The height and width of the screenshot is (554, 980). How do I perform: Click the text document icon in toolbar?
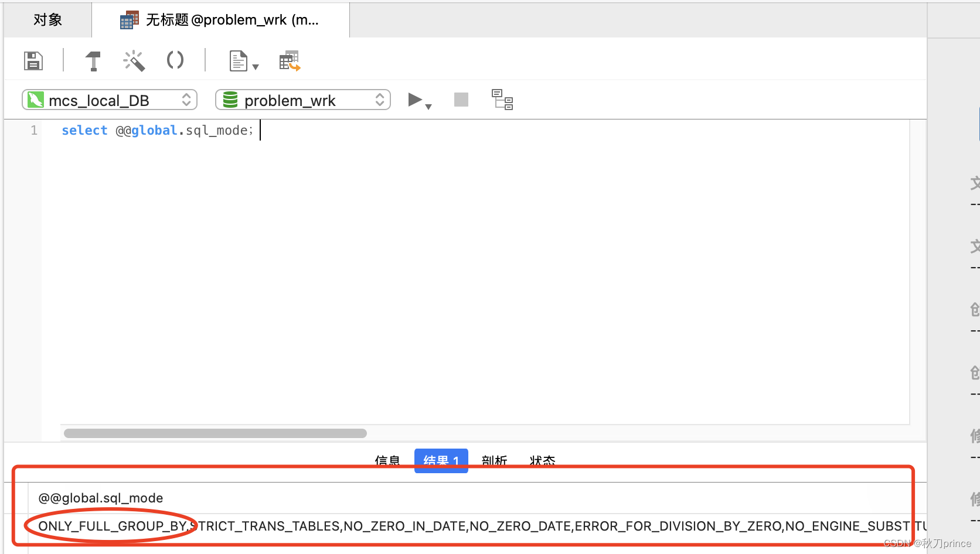(x=238, y=61)
